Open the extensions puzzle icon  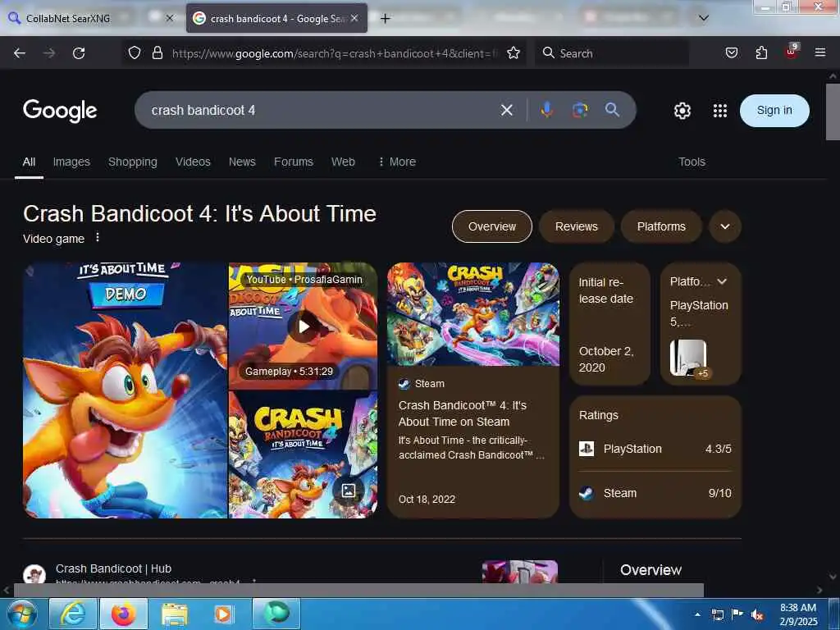pos(761,53)
